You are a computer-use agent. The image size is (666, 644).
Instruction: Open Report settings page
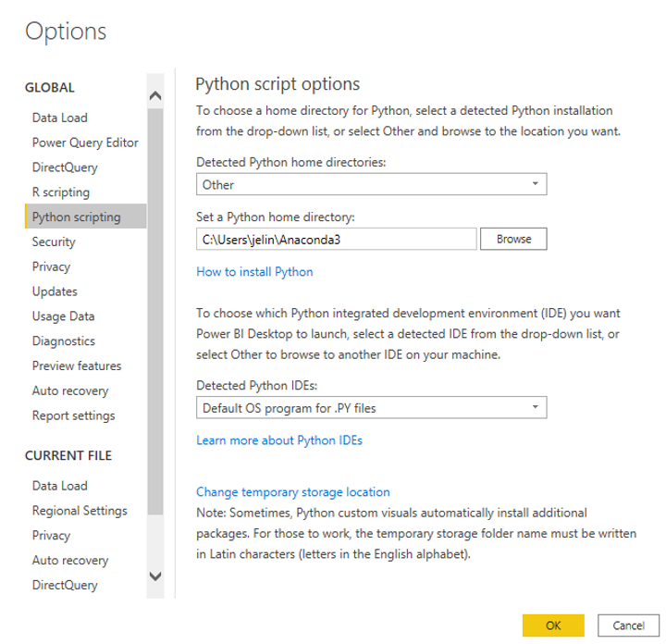tap(74, 415)
